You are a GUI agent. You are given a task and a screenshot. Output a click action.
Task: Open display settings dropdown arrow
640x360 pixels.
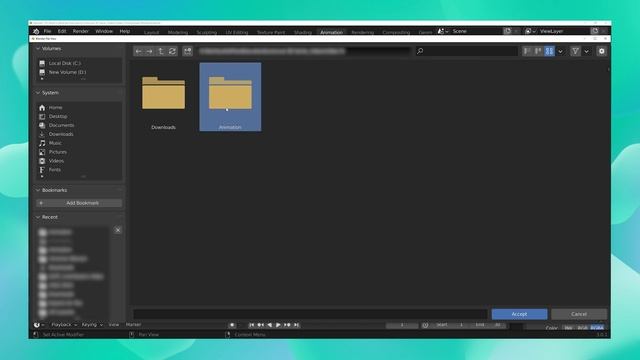[560, 51]
